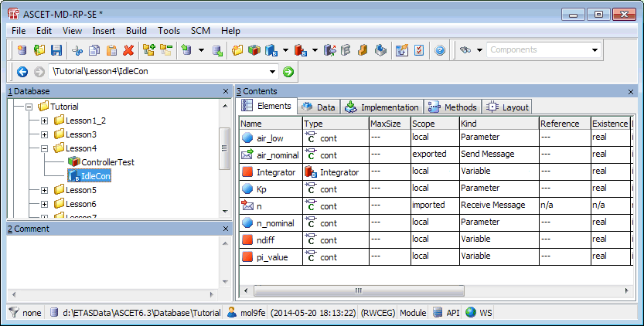
Task: Close the Database pane
Action: [226, 92]
